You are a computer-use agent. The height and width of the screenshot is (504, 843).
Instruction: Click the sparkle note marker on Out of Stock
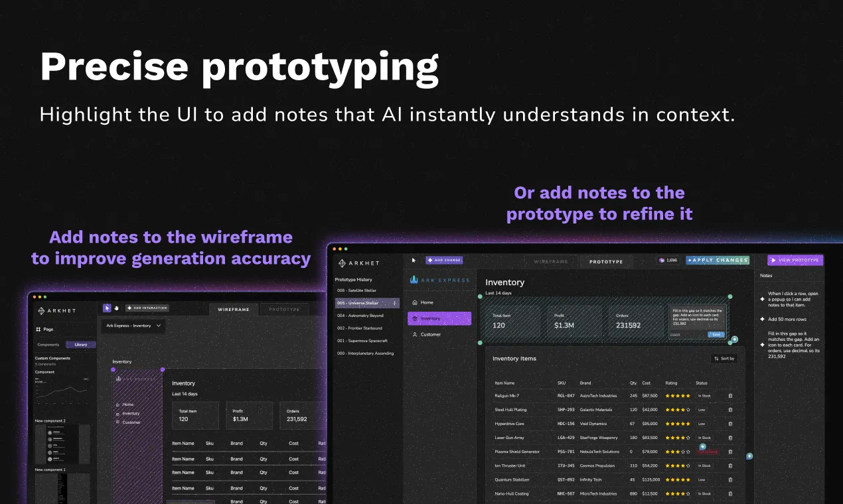[702, 446]
